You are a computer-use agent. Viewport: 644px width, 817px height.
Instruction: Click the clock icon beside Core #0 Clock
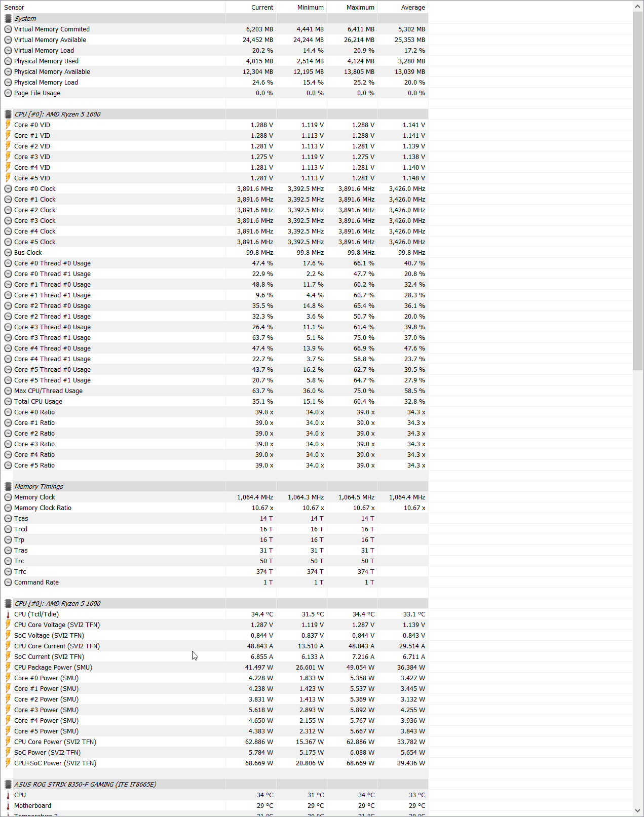8,189
